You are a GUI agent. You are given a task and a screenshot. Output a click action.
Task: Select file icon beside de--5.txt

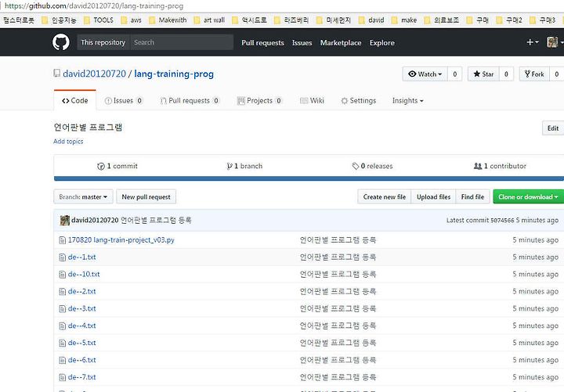coord(62,343)
